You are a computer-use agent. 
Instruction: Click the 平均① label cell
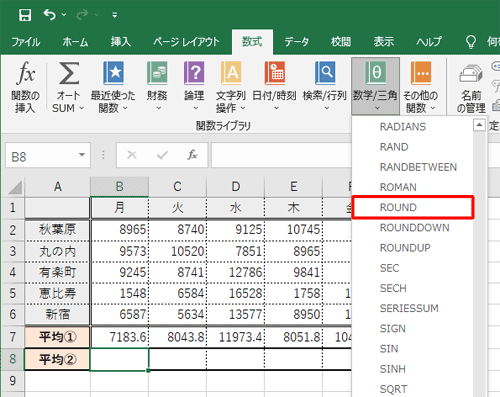tap(57, 337)
